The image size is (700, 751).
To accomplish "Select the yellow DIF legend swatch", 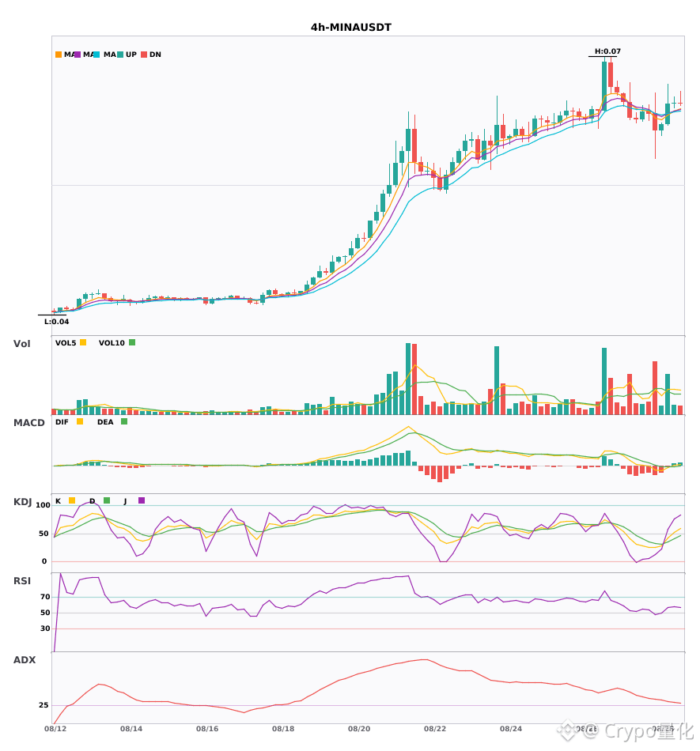I will point(80,421).
